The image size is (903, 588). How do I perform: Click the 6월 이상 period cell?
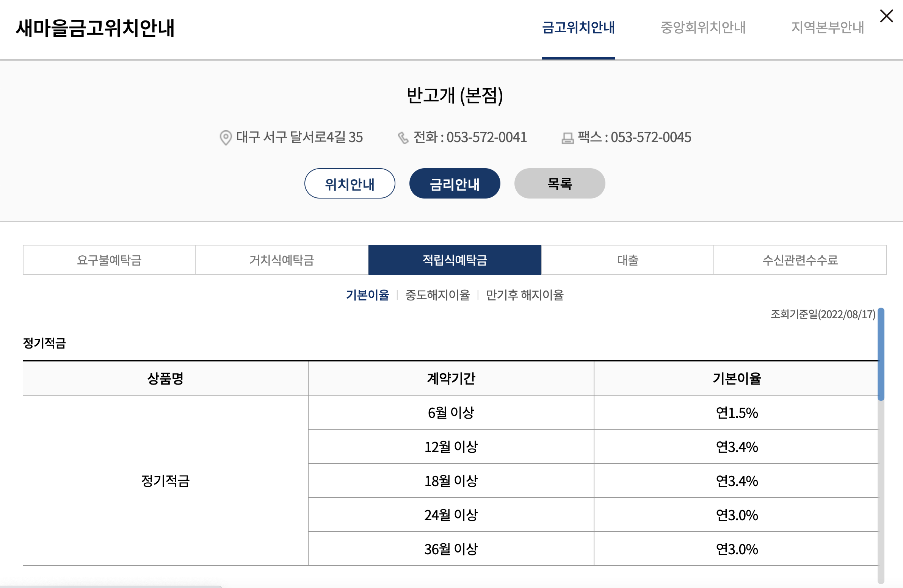451,413
